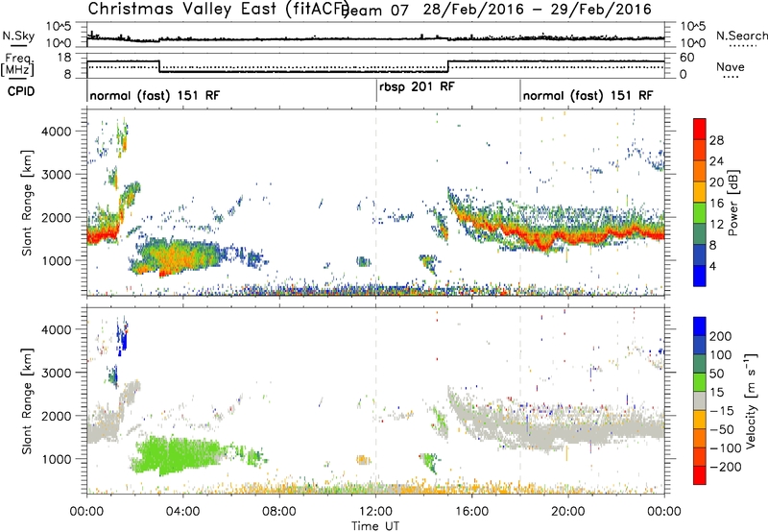Screen dimensions: 768x532
Task: Click the dashed 12:00 marker line in power panel
Action: pos(376,203)
